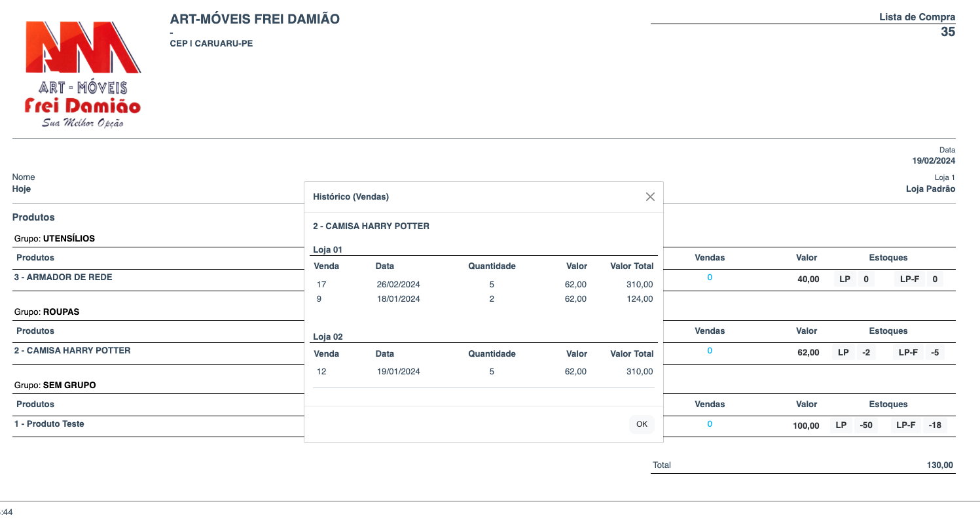Click the Lista de Compra number 35

(x=947, y=31)
